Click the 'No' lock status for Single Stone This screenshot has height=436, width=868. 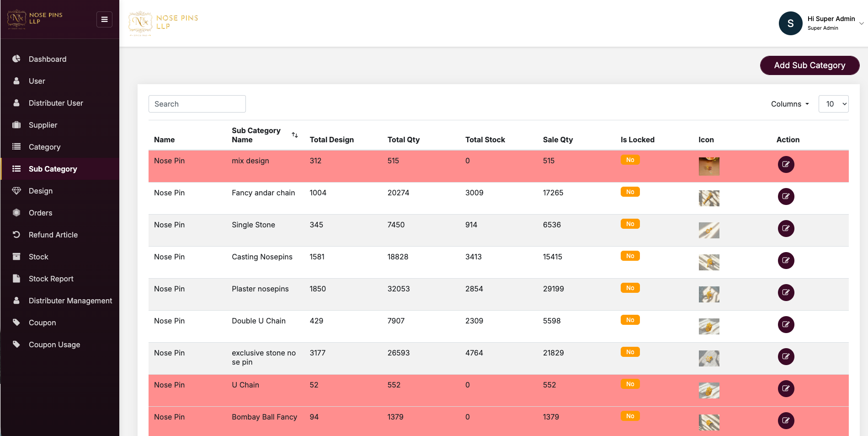[630, 224]
